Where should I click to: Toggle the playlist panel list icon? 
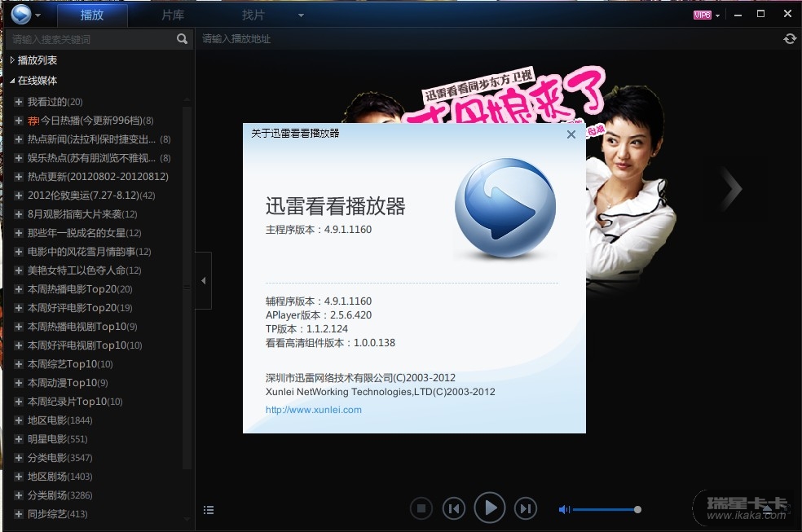pos(209,510)
